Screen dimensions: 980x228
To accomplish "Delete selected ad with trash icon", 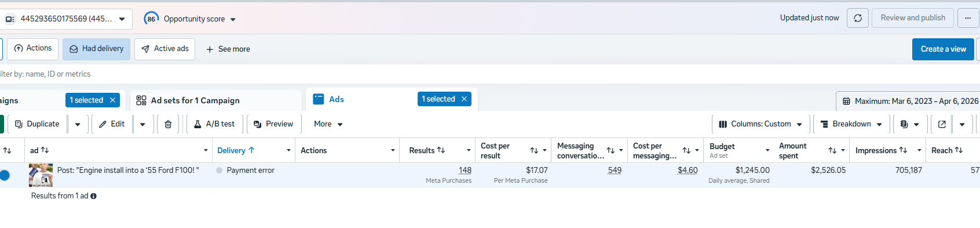I will pyautogui.click(x=168, y=124).
